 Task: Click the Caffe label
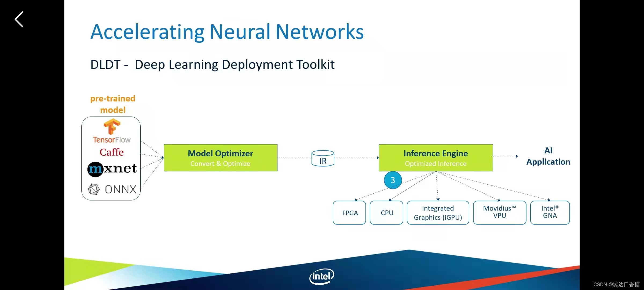pos(112,152)
